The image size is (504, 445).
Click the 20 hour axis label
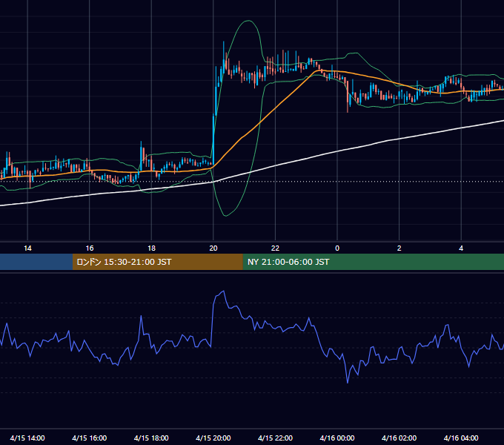[213, 248]
